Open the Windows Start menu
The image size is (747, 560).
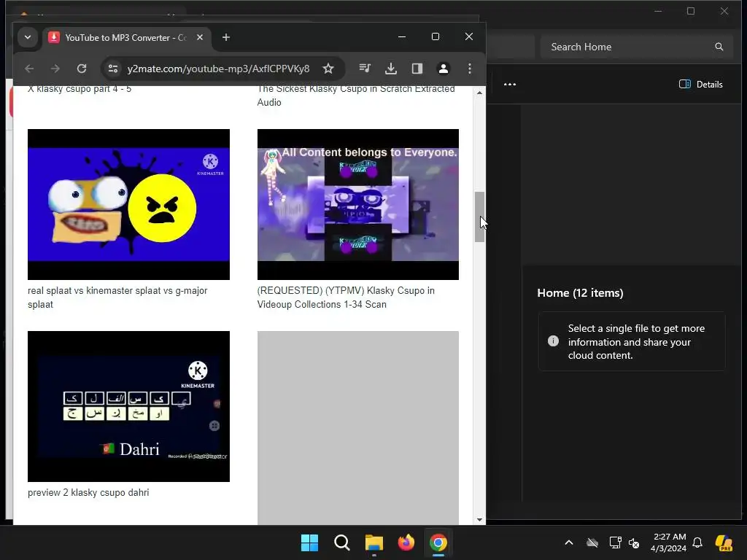tap(309, 542)
